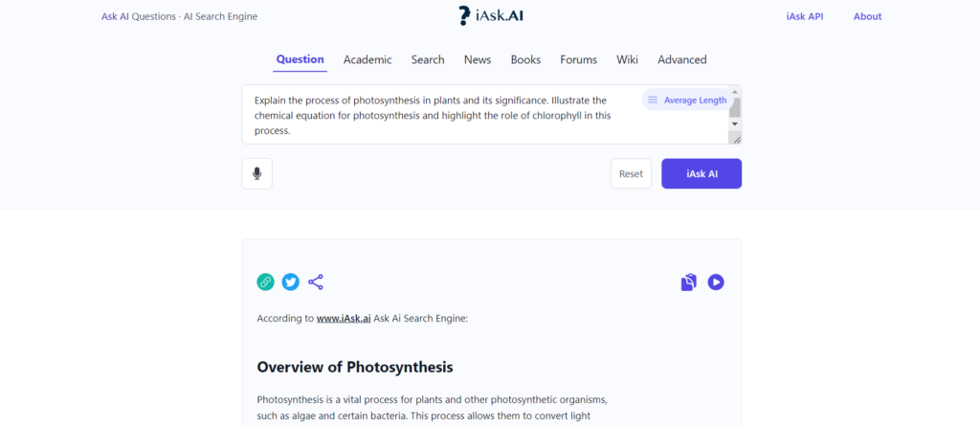Open the share options icon

coord(316,281)
